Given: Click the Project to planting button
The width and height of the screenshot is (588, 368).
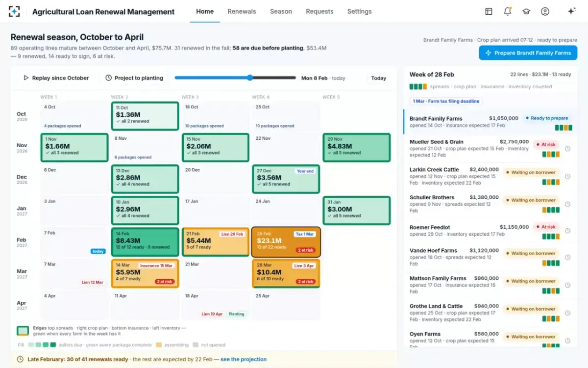Looking at the screenshot, I should coord(134,78).
